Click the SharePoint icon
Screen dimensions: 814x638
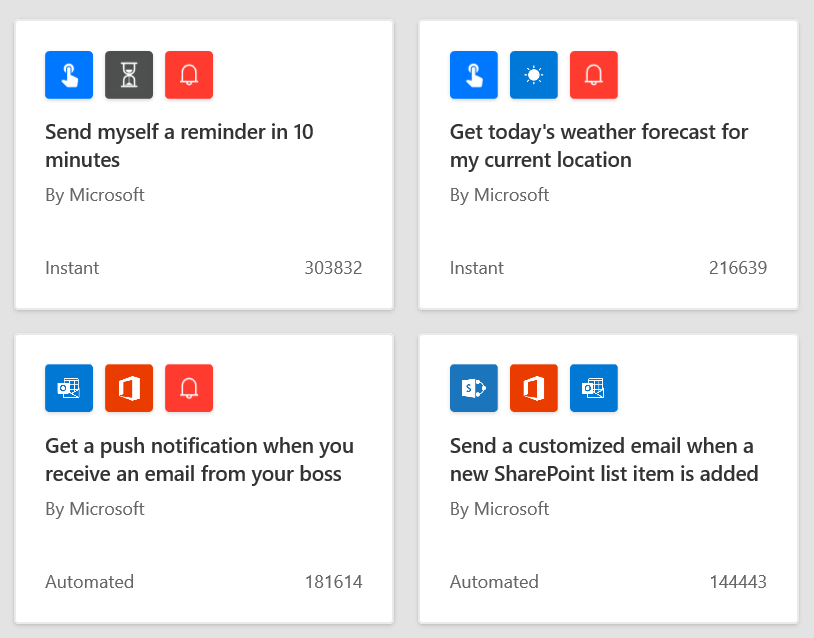pos(474,388)
